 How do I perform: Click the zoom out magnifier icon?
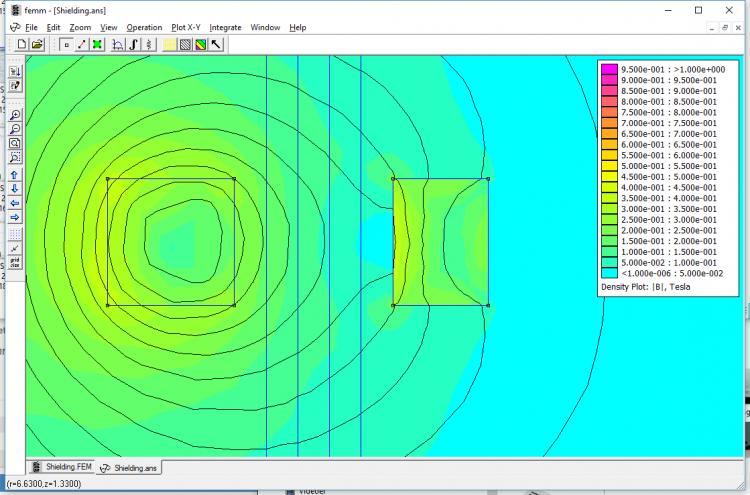(15, 129)
